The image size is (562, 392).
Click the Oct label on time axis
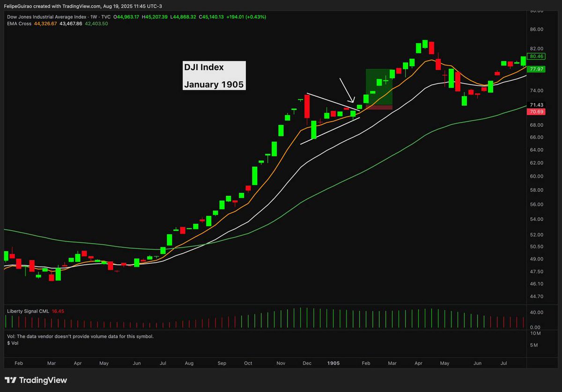pos(248,363)
